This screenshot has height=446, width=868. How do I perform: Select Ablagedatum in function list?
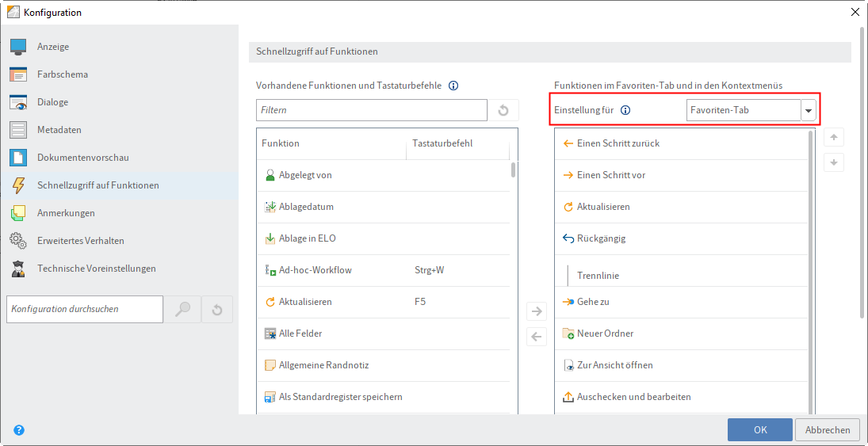pyautogui.click(x=383, y=207)
